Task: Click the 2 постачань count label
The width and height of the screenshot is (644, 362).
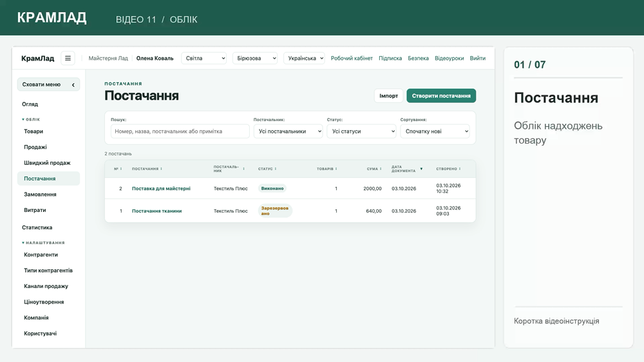Action: 118,154
